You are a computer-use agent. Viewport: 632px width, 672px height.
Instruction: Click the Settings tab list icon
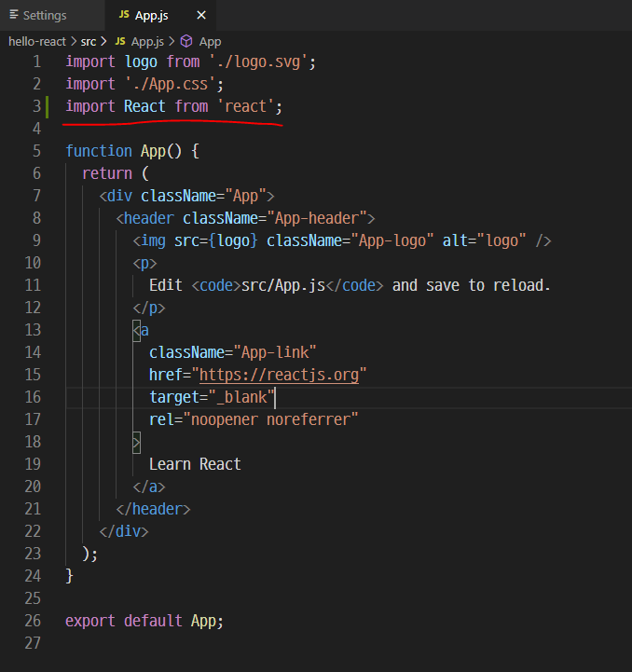pyautogui.click(x=14, y=15)
